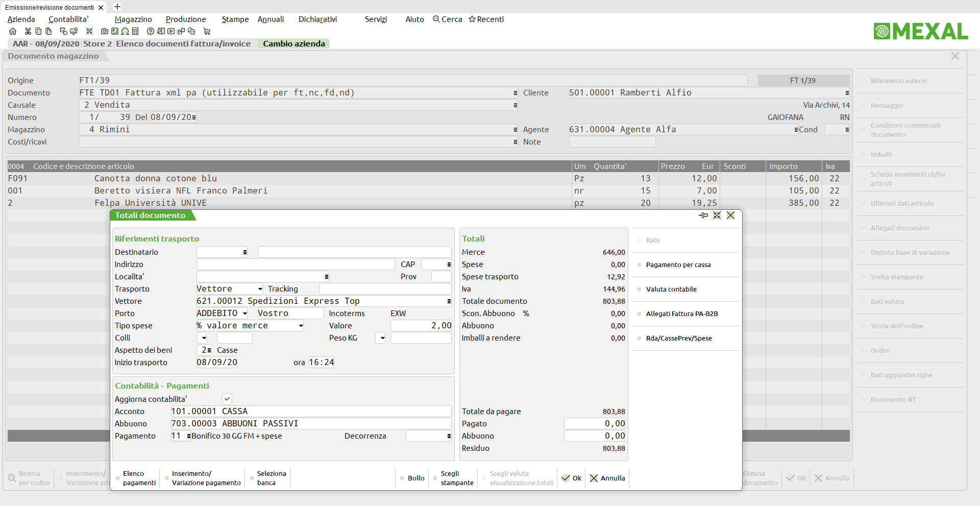980x506 pixels.
Task: Click the Pagato amount input field
Action: point(595,424)
